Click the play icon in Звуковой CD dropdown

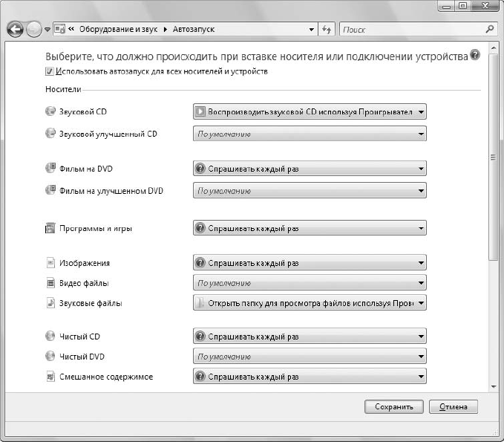click(x=200, y=111)
